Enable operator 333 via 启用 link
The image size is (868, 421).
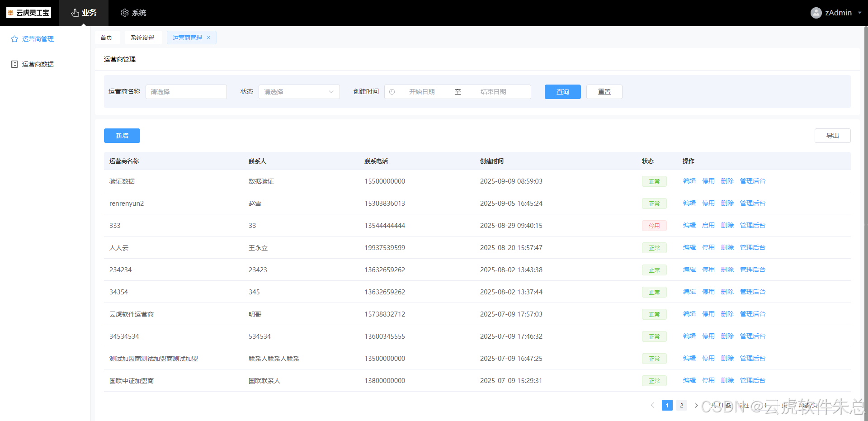(708, 226)
